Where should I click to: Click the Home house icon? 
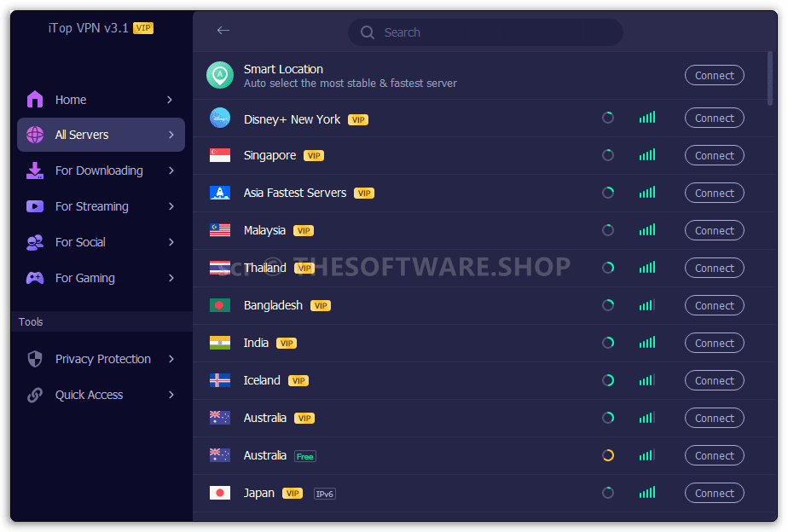[35, 100]
